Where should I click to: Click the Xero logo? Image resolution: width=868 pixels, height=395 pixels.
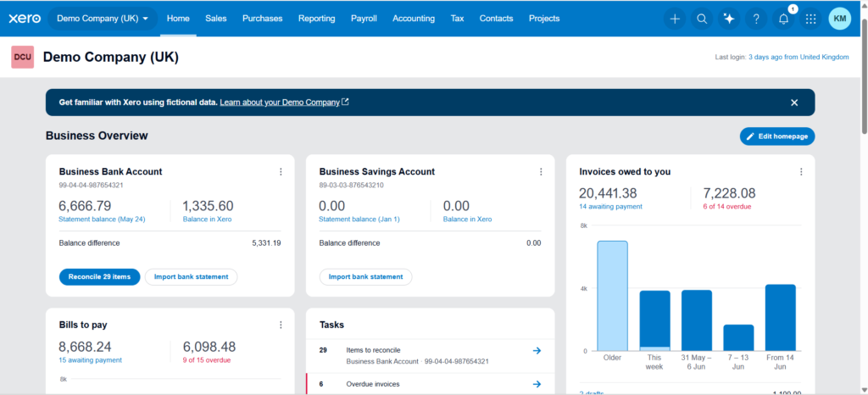(x=25, y=19)
